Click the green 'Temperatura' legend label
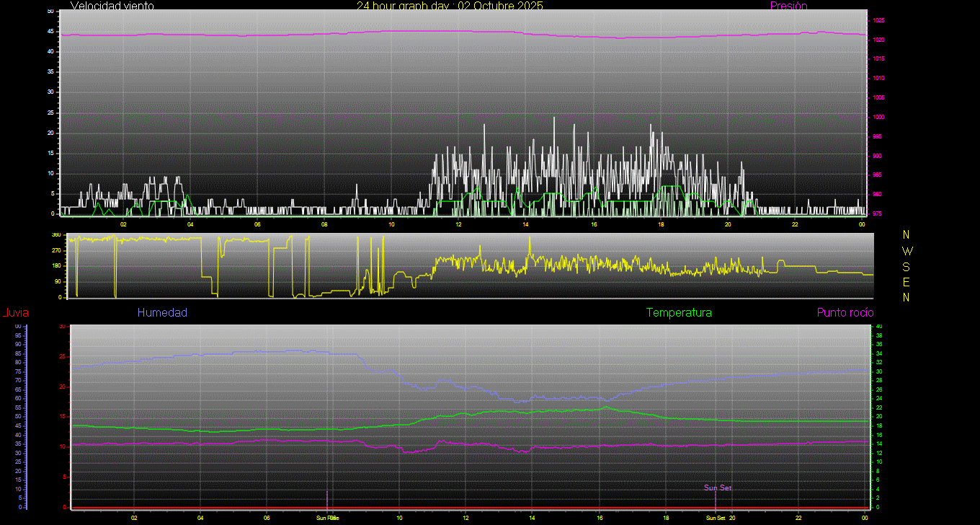 679,312
